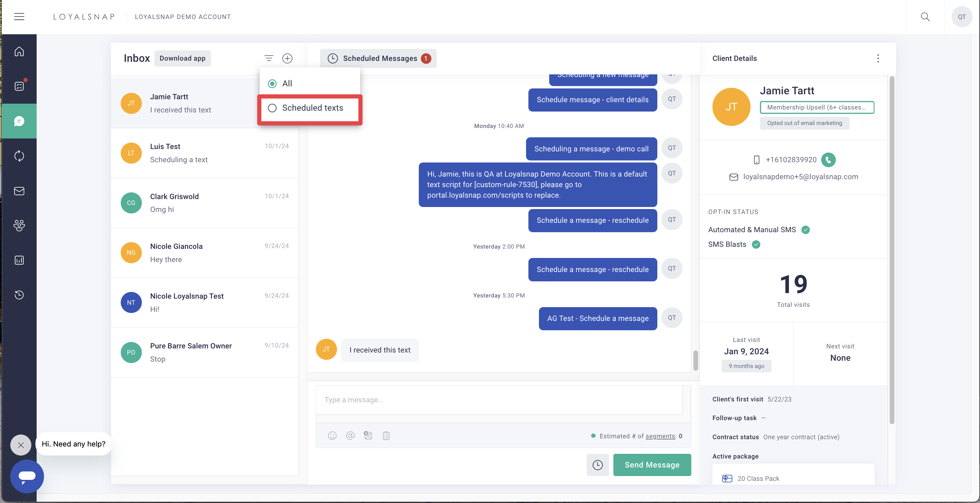Viewport: 980px width, 503px height.
Task: Insert emoji using smiley icon
Action: click(x=332, y=436)
